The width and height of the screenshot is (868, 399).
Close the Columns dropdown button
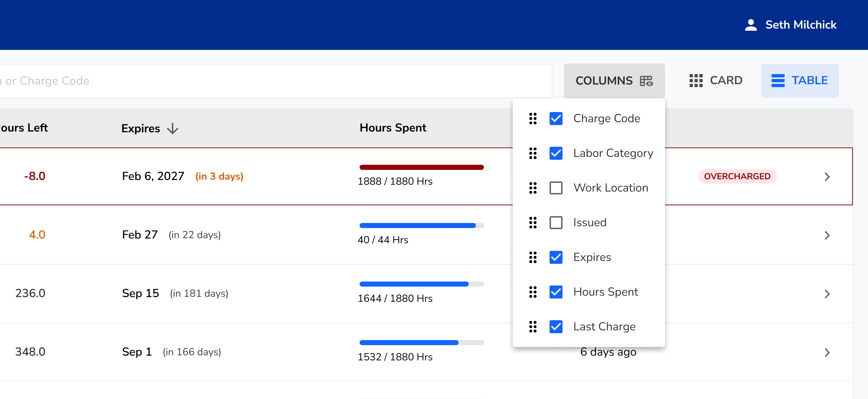click(x=614, y=81)
